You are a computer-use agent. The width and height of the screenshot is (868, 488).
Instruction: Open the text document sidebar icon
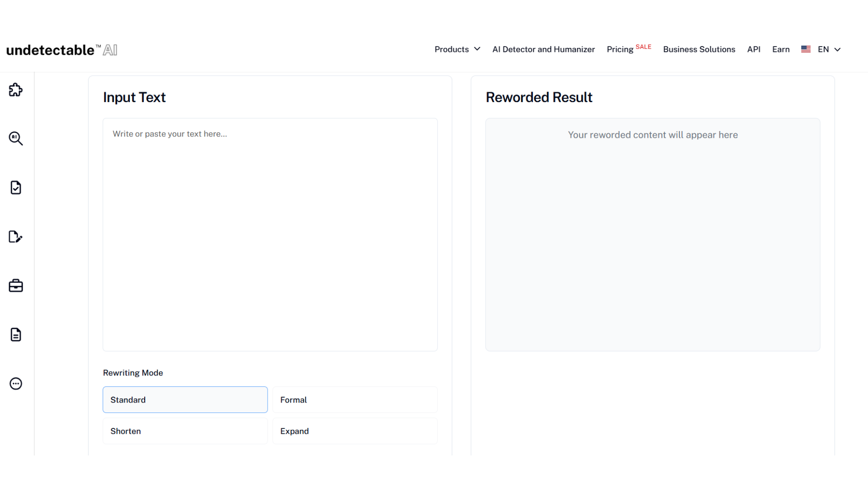pos(16,335)
